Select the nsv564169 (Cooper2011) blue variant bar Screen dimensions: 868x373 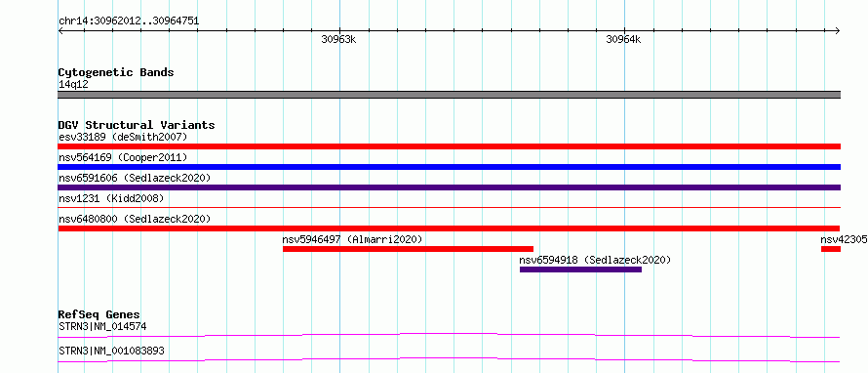click(x=450, y=167)
